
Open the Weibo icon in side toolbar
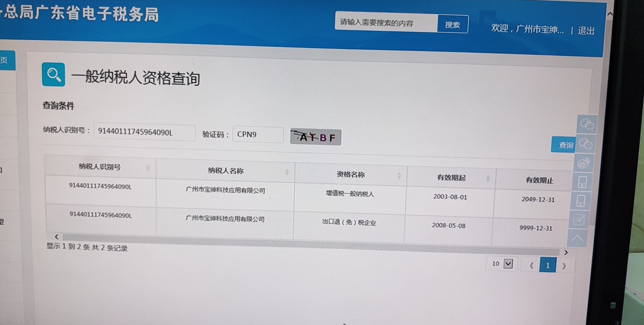583,163
